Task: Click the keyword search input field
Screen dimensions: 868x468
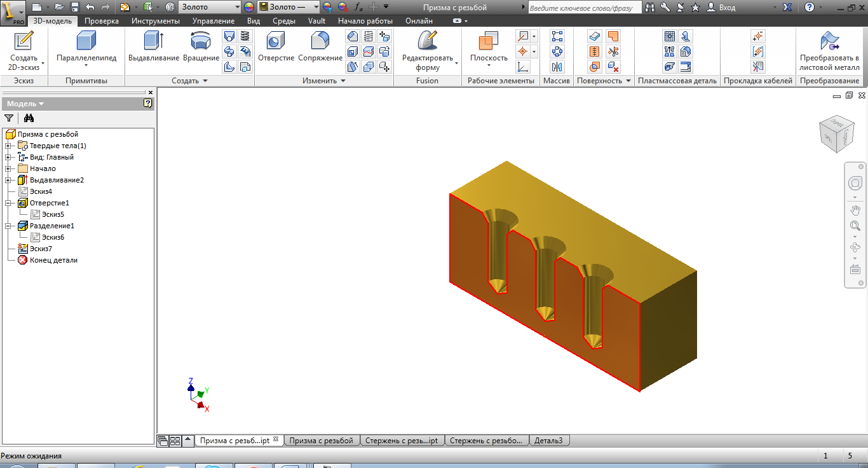Action: [x=583, y=8]
